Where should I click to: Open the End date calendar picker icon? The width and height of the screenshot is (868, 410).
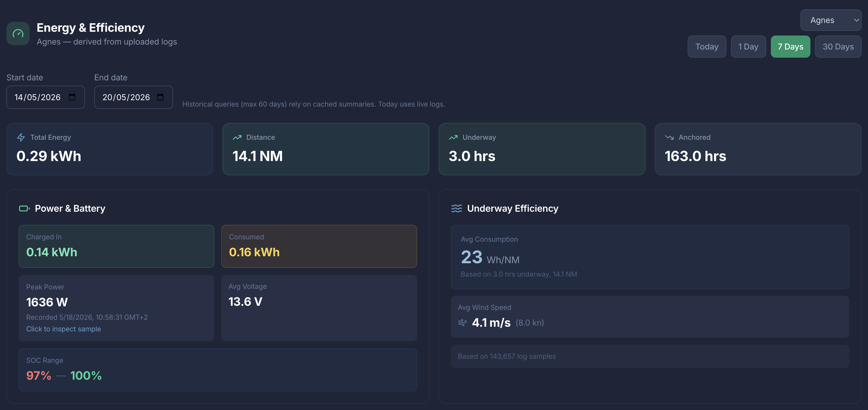click(x=160, y=97)
